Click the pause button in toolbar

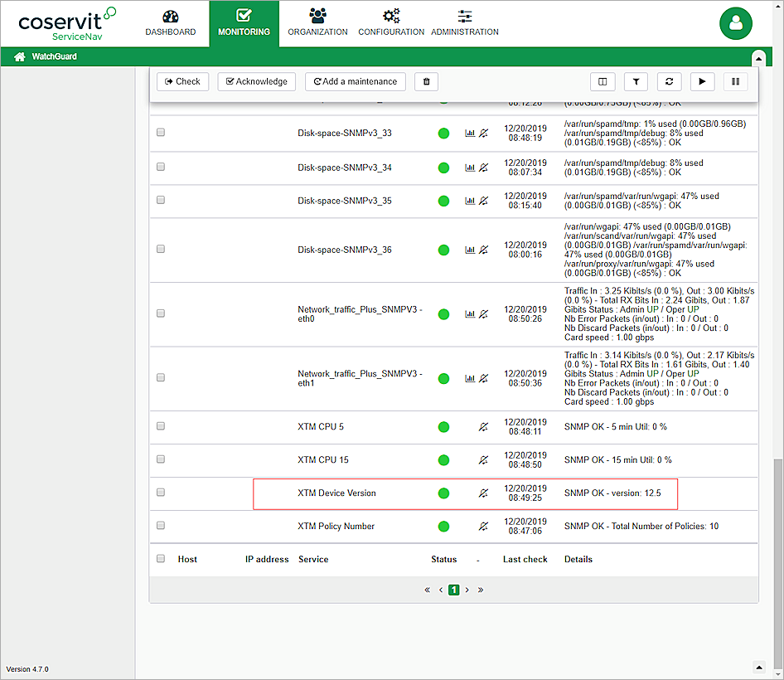735,81
